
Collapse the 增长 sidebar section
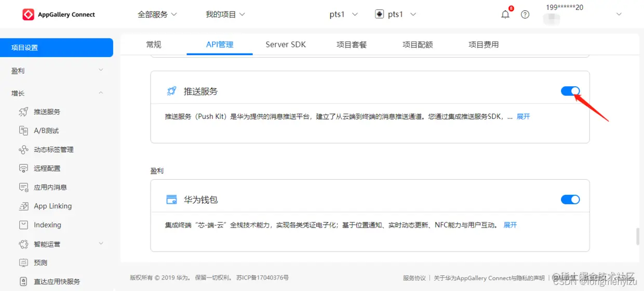click(101, 93)
